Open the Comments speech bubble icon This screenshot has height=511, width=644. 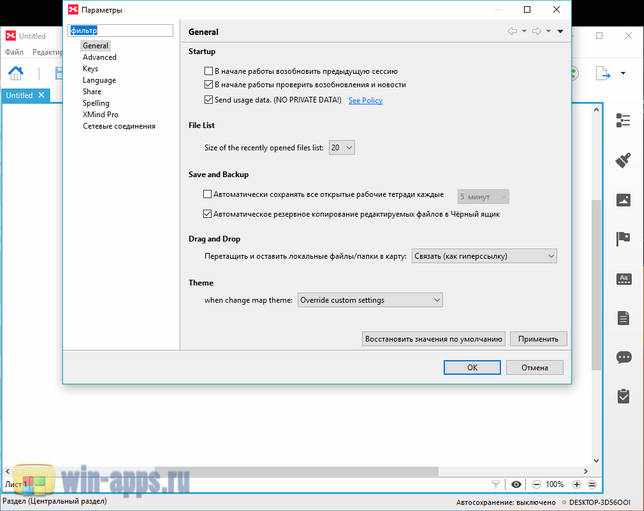coord(623,357)
